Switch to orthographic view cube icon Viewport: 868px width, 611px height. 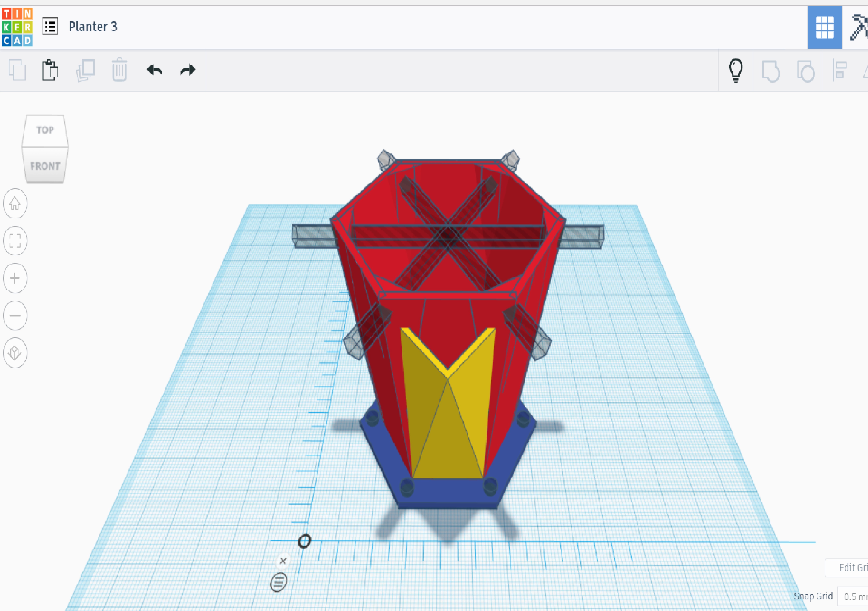tap(15, 353)
